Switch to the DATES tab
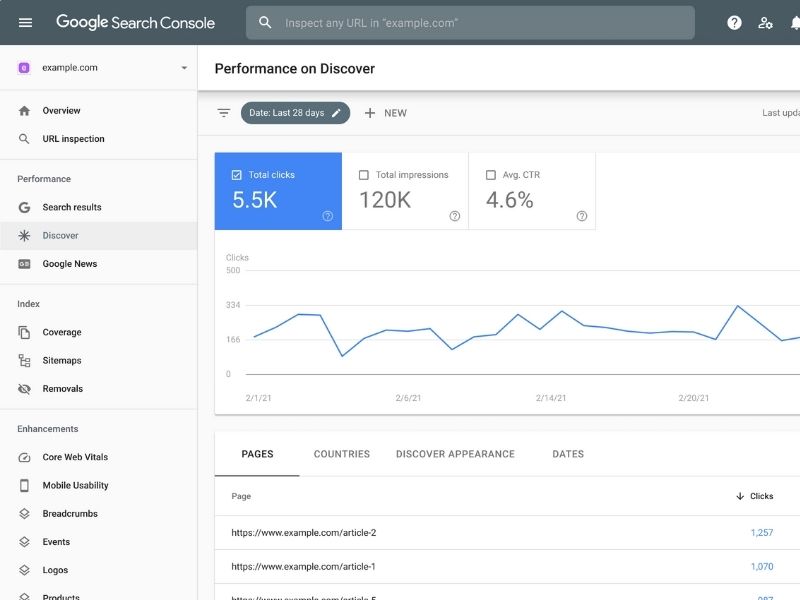The height and width of the screenshot is (600, 800). 568,454
